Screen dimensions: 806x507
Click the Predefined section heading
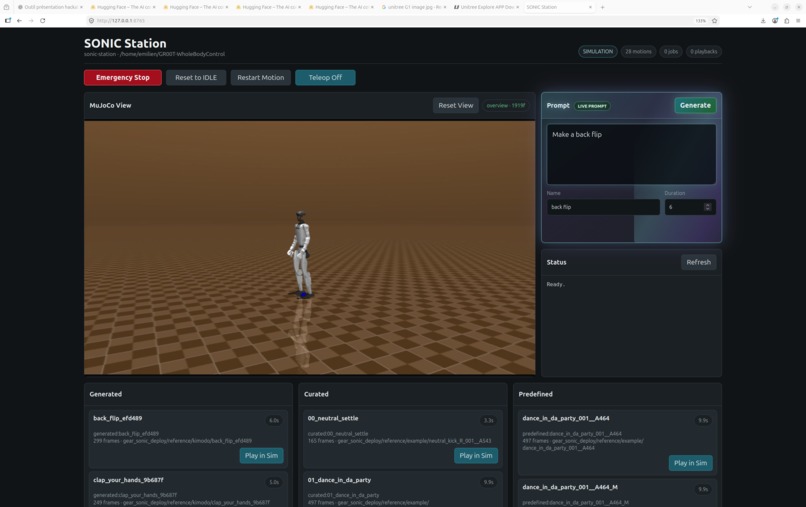pos(536,394)
